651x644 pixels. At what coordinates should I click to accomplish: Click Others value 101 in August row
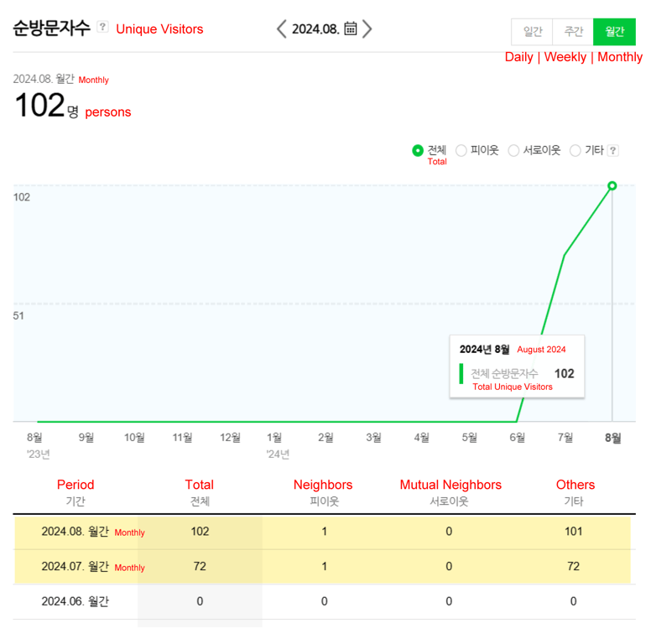573,532
